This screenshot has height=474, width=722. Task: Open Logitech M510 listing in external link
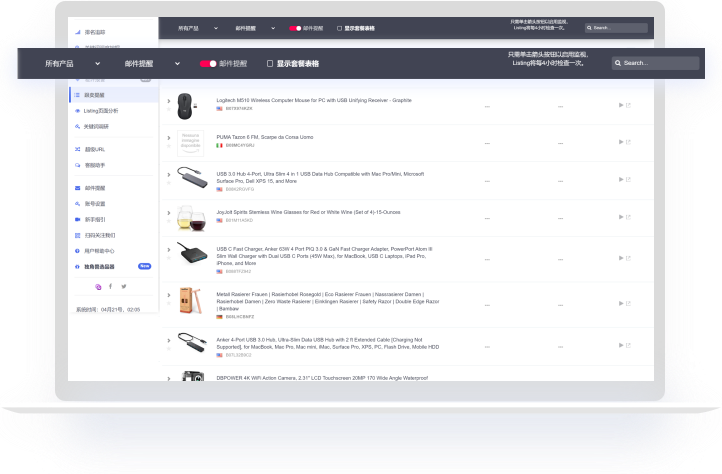point(628,105)
